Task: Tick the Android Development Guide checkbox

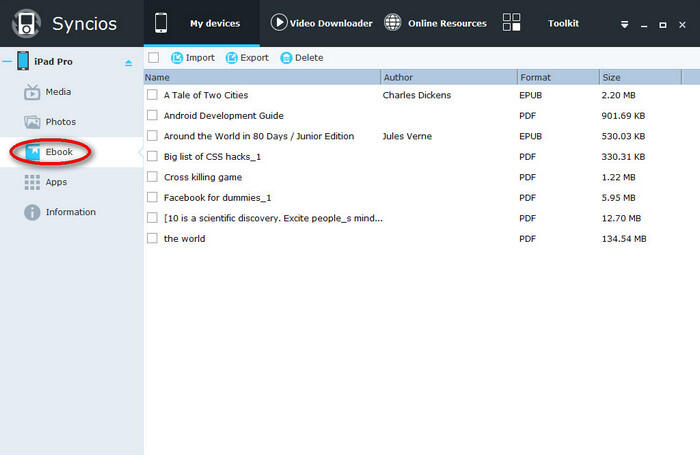Action: click(152, 115)
